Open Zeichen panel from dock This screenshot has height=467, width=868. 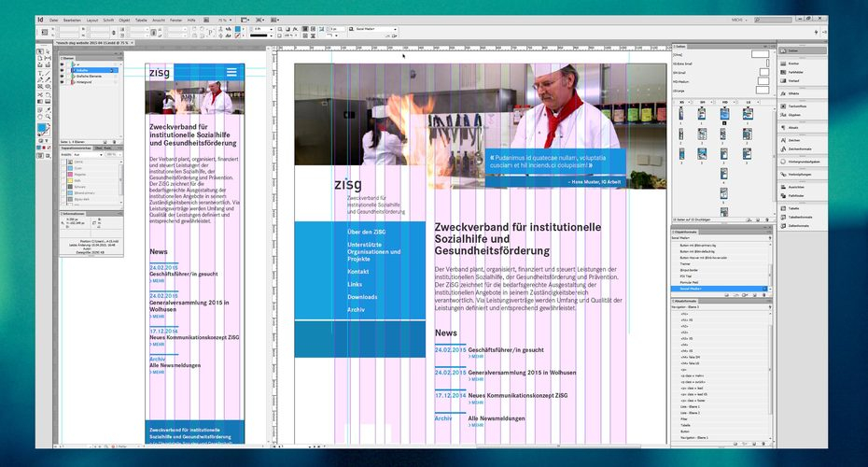(802, 140)
